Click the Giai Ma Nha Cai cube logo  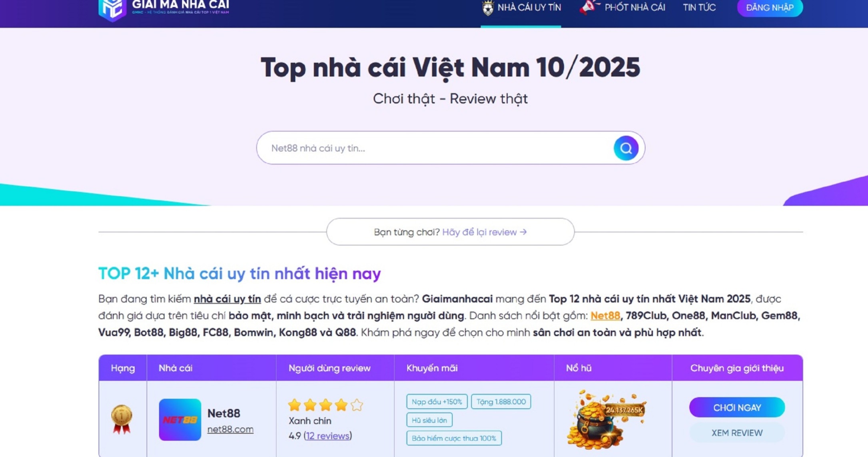pos(112,10)
